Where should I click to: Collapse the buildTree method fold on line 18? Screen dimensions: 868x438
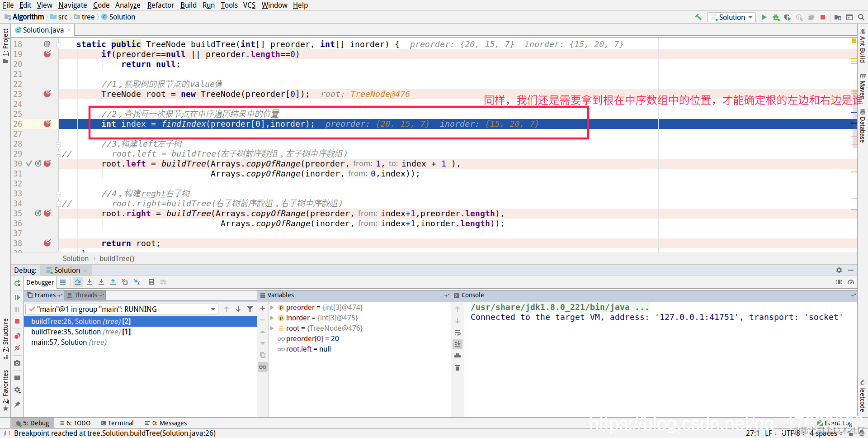[x=58, y=44]
